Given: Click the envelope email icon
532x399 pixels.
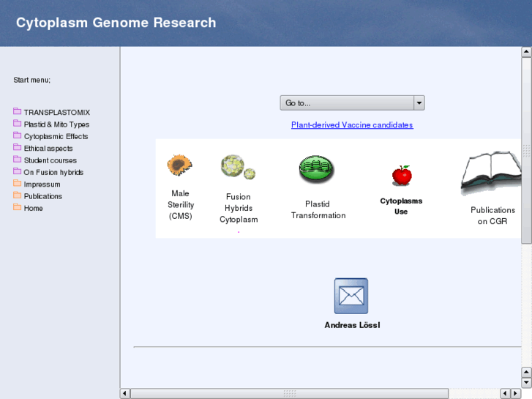Looking at the screenshot, I should [x=351, y=296].
